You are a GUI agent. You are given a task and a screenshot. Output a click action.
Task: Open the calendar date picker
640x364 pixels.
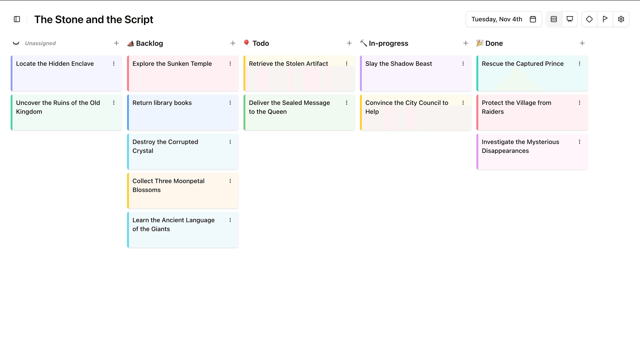point(533,19)
